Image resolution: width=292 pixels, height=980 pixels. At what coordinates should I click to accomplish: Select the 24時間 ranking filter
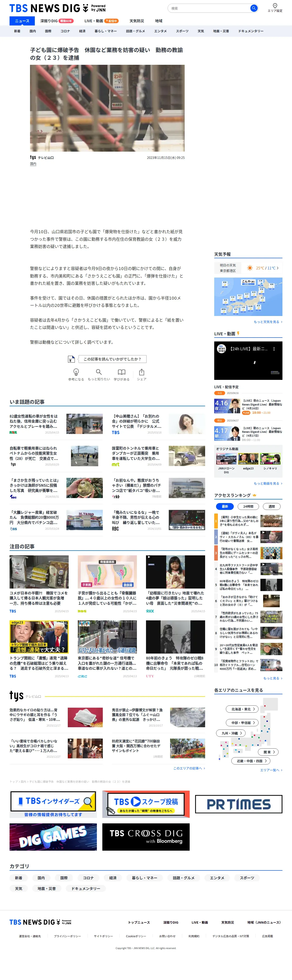tap(248, 506)
